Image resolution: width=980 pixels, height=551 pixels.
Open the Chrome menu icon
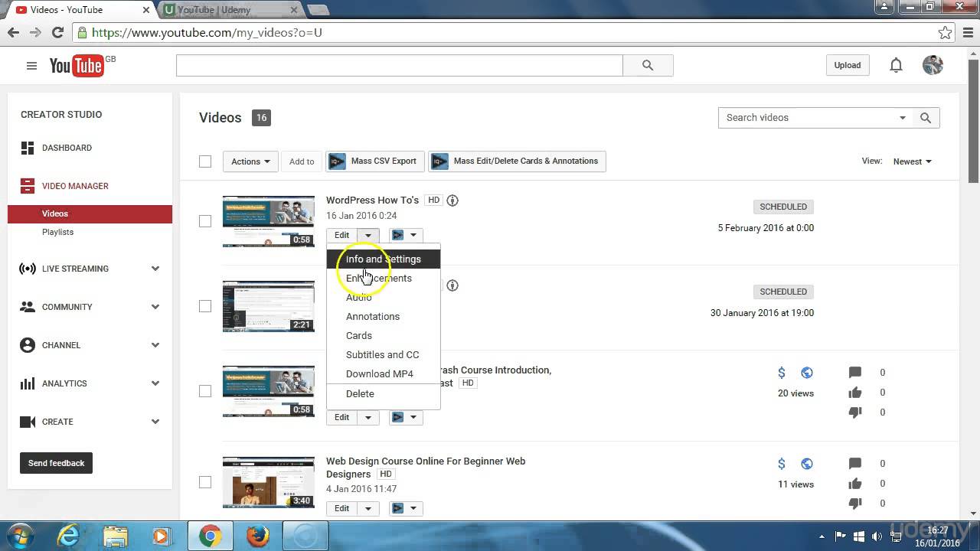coord(966,33)
